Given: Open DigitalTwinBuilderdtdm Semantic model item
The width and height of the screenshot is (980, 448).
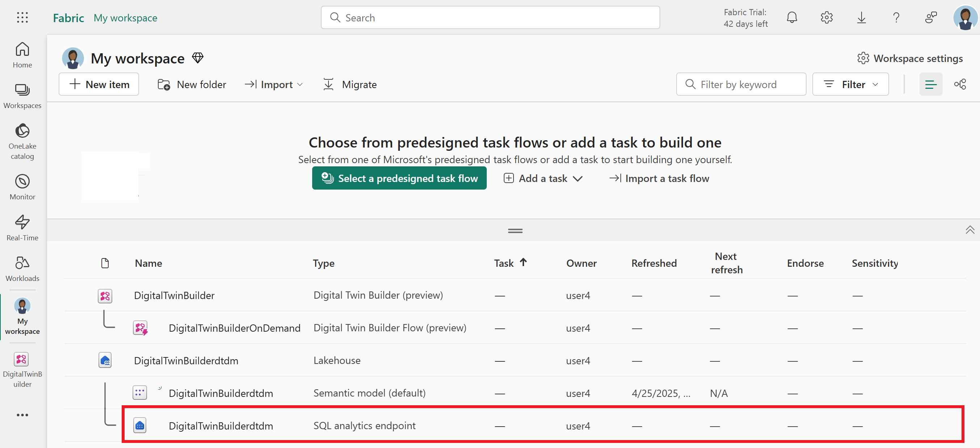Looking at the screenshot, I should pos(221,394).
